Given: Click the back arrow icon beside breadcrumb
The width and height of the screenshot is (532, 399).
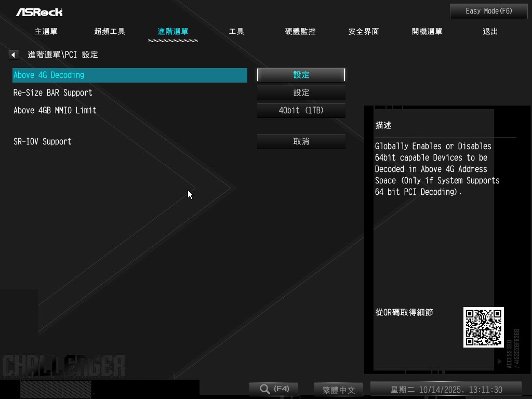Looking at the screenshot, I should click(14, 55).
